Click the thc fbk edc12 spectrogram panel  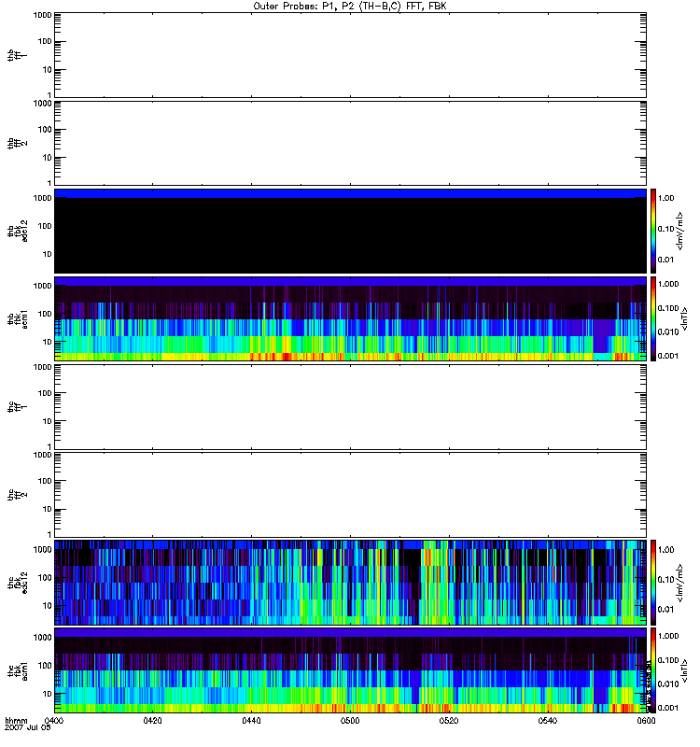click(x=350, y=583)
